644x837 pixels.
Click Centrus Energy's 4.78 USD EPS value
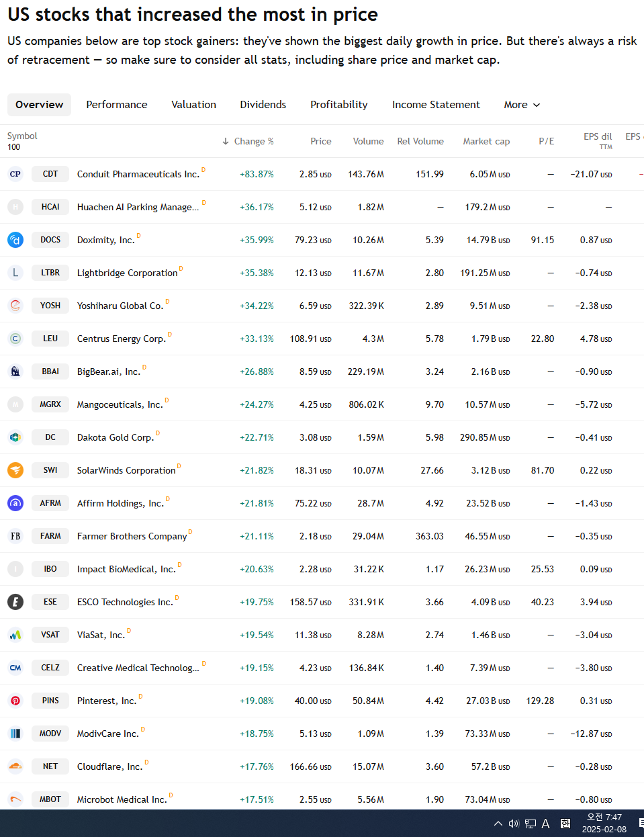coord(596,339)
